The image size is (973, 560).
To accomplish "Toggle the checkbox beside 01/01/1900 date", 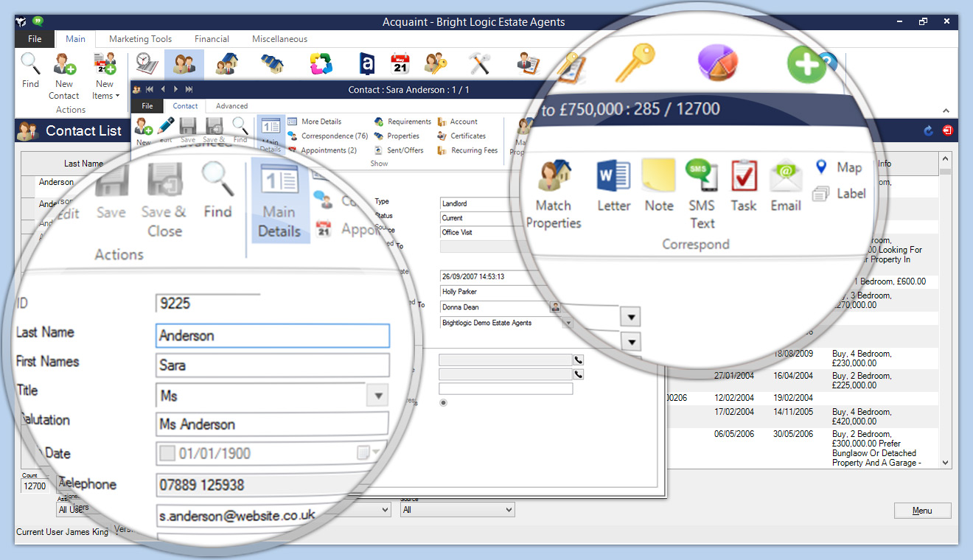I will click(x=167, y=452).
